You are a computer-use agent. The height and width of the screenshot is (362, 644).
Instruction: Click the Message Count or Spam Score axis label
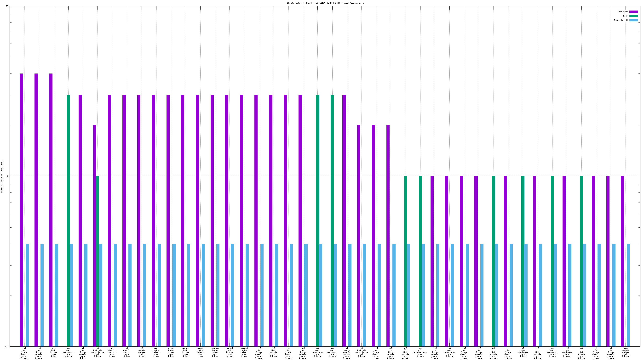tap(2, 176)
